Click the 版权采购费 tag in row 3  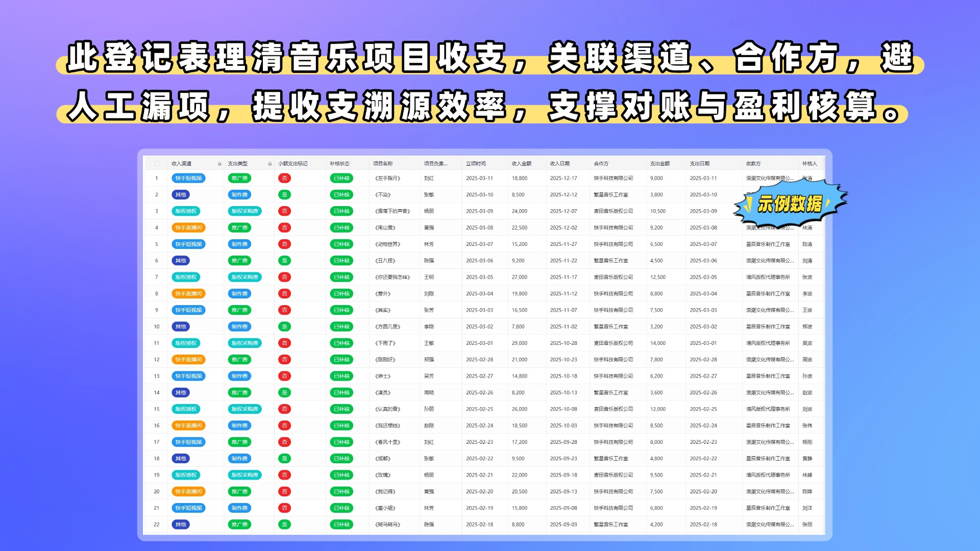click(244, 211)
